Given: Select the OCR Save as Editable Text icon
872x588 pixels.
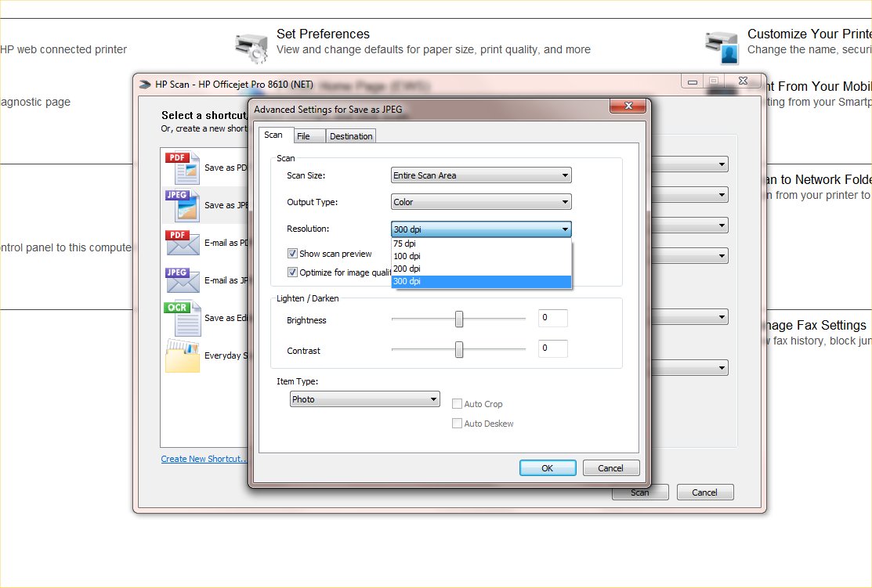Looking at the screenshot, I should [182, 318].
